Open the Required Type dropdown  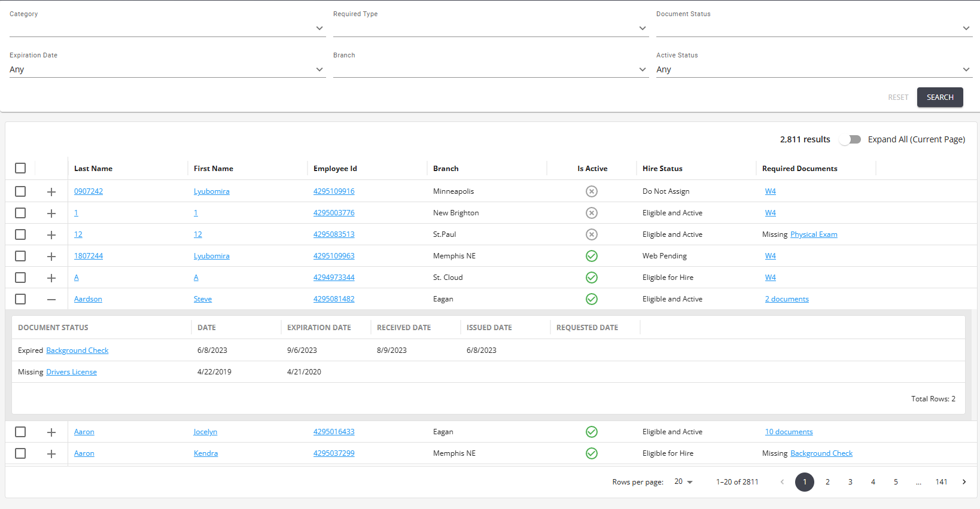pyautogui.click(x=491, y=28)
